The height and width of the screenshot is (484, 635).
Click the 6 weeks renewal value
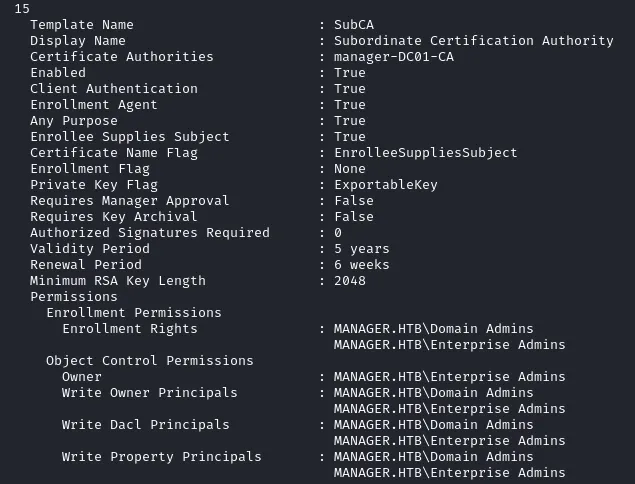click(361, 265)
